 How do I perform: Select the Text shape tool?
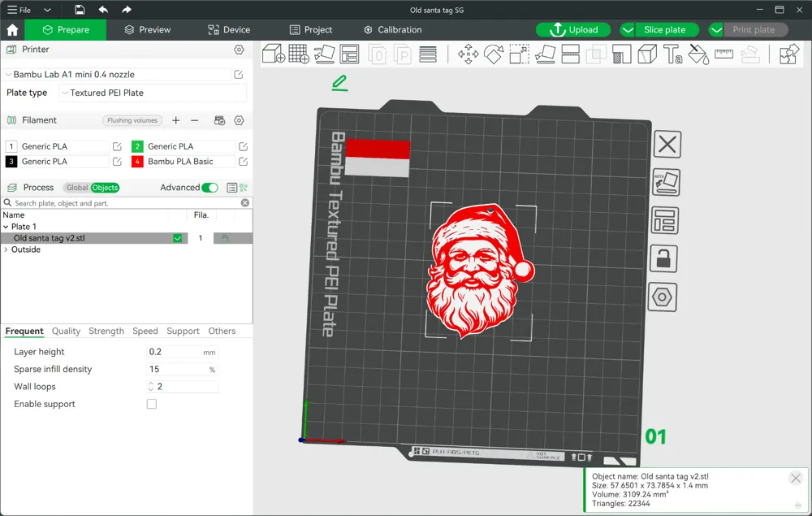click(x=672, y=54)
